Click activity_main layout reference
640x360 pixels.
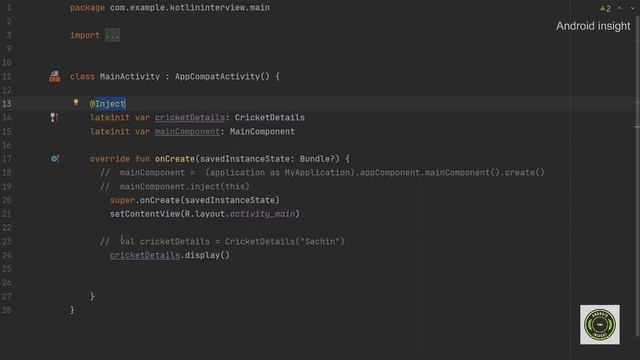[x=262, y=214]
